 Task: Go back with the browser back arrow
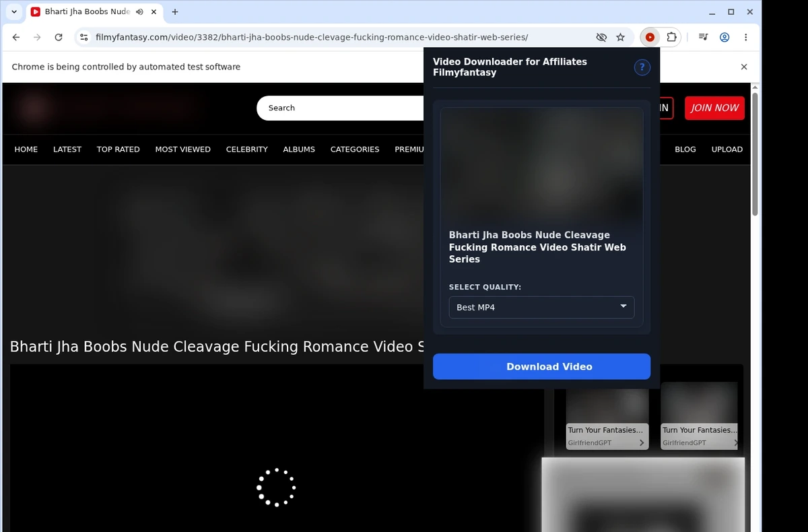click(16, 38)
